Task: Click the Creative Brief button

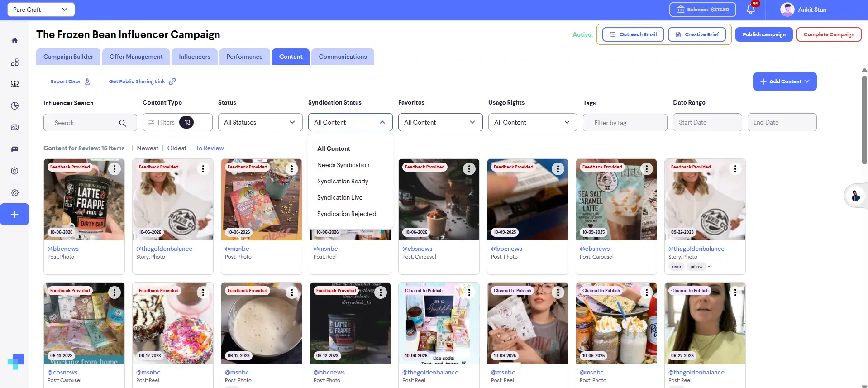Action: (697, 34)
